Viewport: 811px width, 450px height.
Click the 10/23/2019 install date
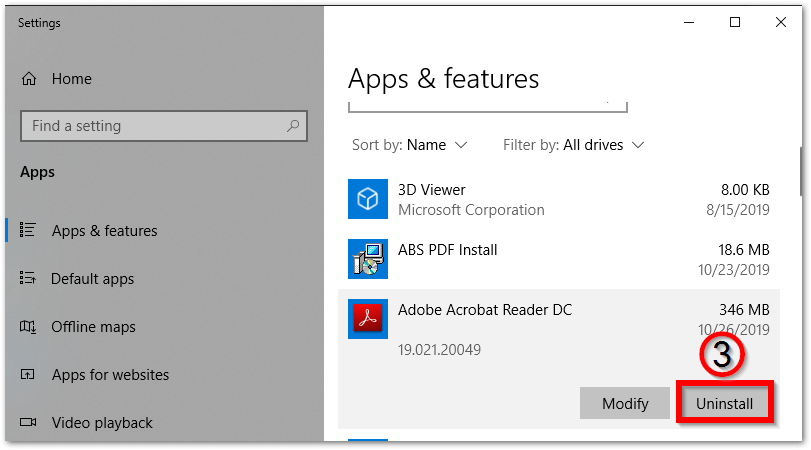pyautogui.click(x=734, y=270)
